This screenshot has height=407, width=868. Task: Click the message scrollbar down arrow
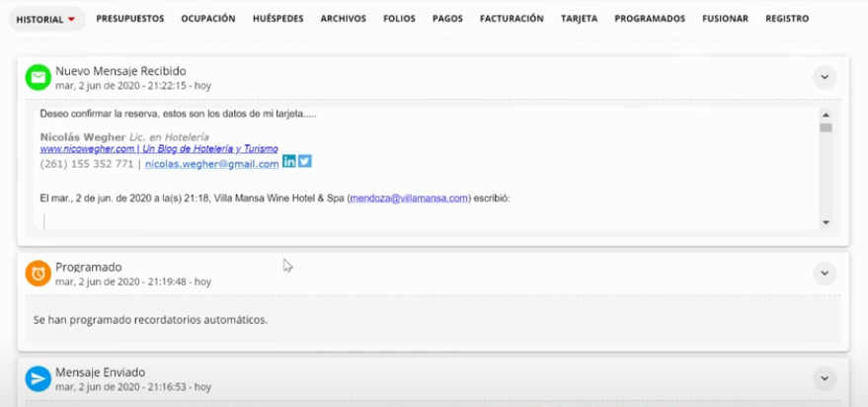coord(826,222)
